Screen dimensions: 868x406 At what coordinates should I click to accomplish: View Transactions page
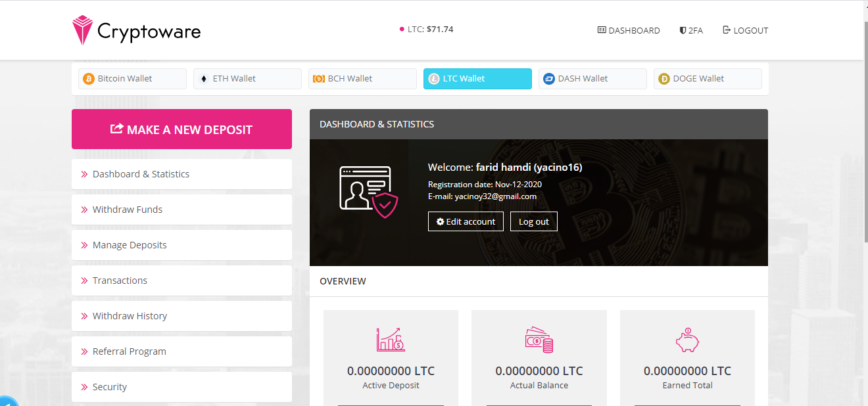[x=181, y=281]
